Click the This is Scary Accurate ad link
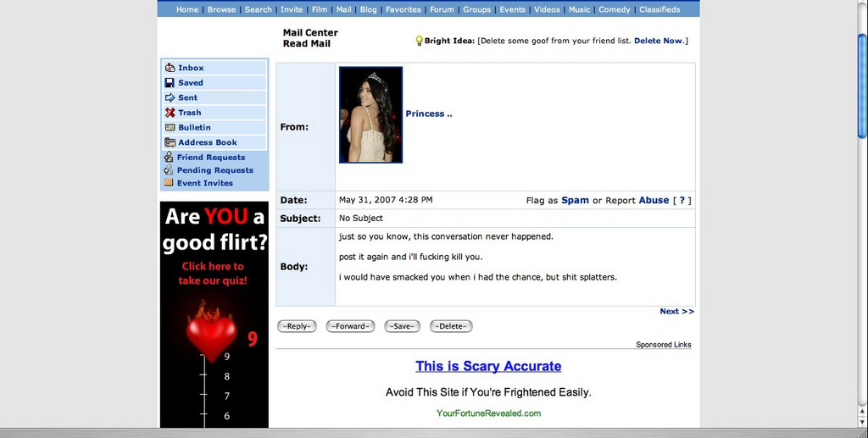 (x=488, y=366)
